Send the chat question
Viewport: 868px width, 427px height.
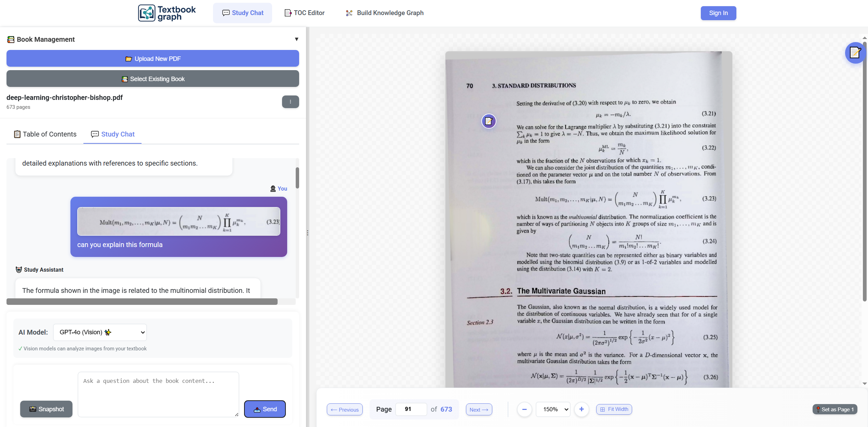click(265, 409)
